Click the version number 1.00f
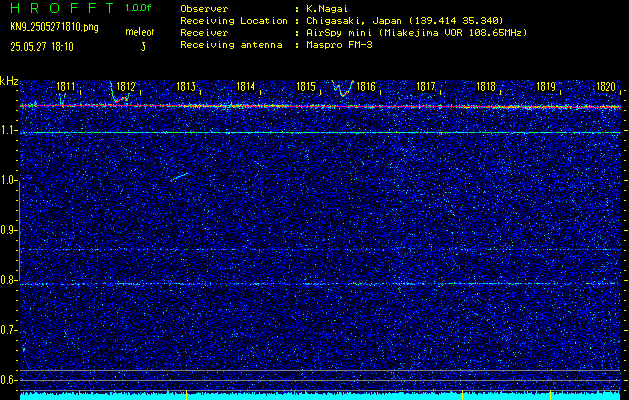The image size is (629, 400). 138,8
